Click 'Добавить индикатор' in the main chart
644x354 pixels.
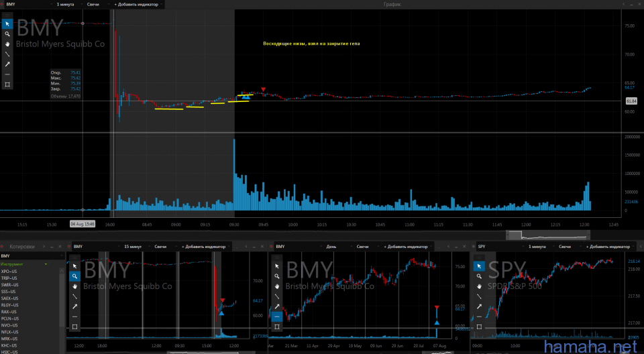pyautogui.click(x=138, y=5)
